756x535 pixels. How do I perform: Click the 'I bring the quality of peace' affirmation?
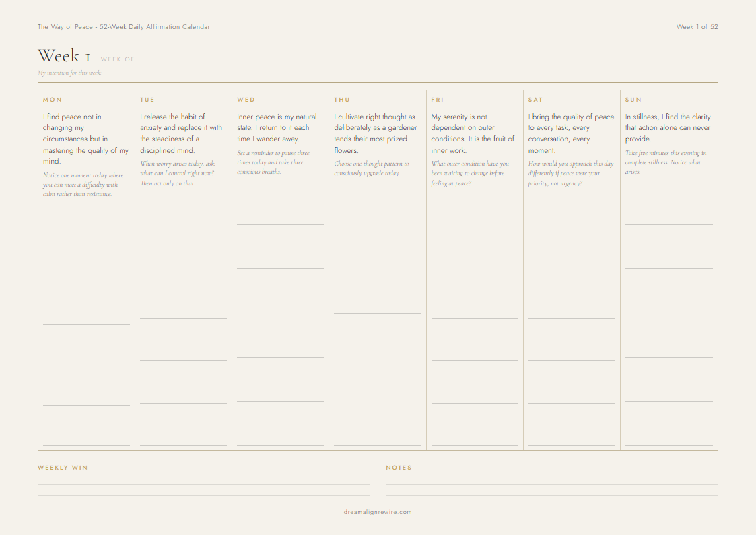(x=572, y=133)
